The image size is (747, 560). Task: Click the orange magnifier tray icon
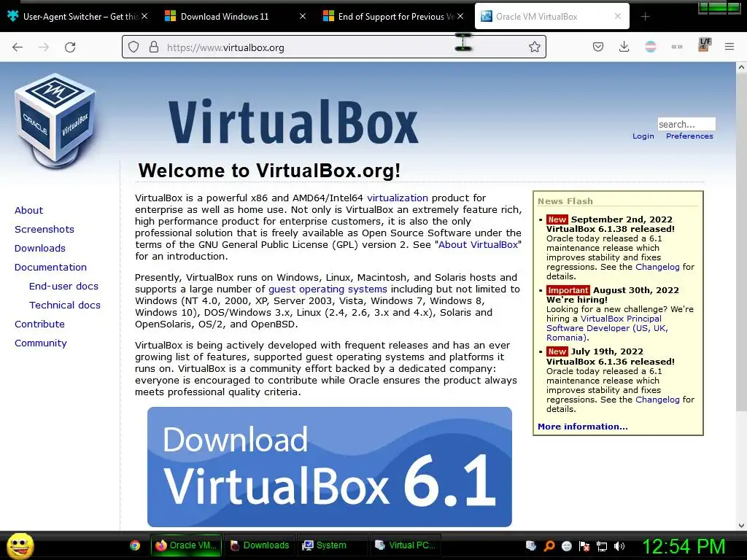[x=549, y=545]
